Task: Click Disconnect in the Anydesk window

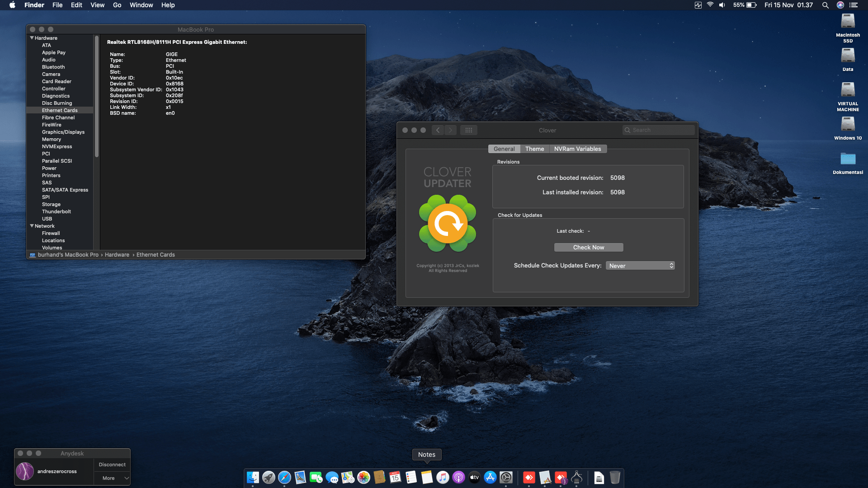Action: point(112,464)
